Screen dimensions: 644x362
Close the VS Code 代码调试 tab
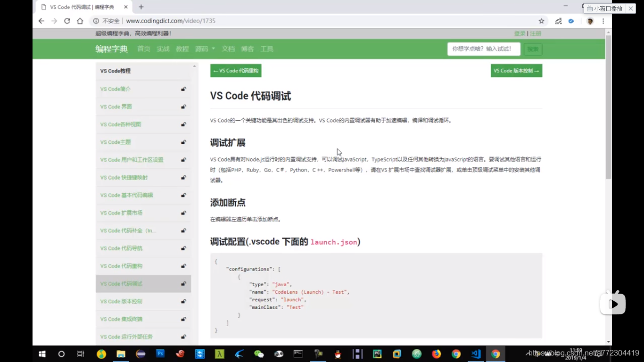point(126,7)
